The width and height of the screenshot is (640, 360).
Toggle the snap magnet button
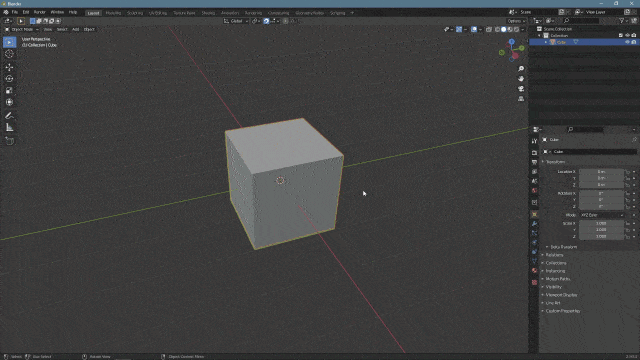point(266,21)
